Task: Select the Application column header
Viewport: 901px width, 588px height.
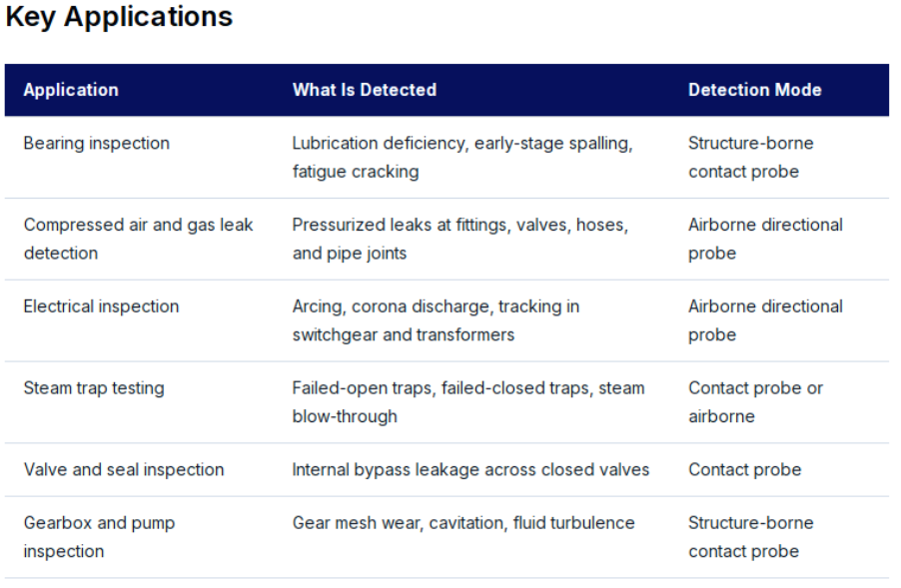Action: [71, 90]
